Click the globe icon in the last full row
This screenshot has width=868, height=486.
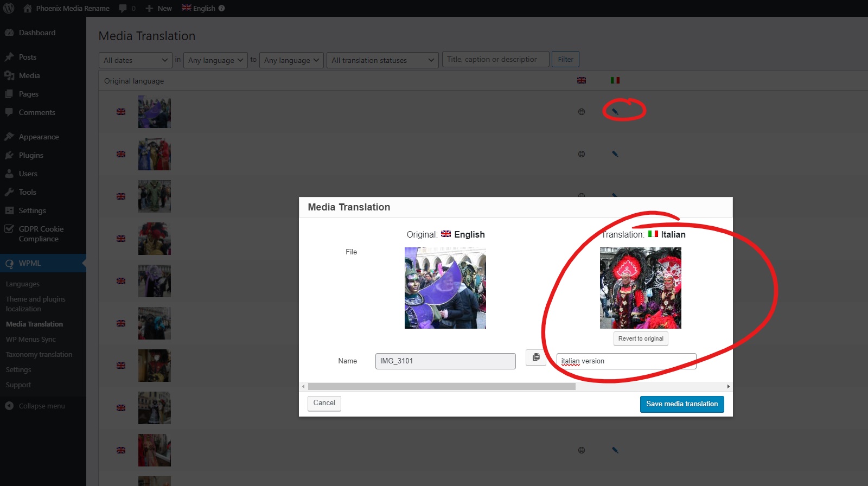click(582, 450)
